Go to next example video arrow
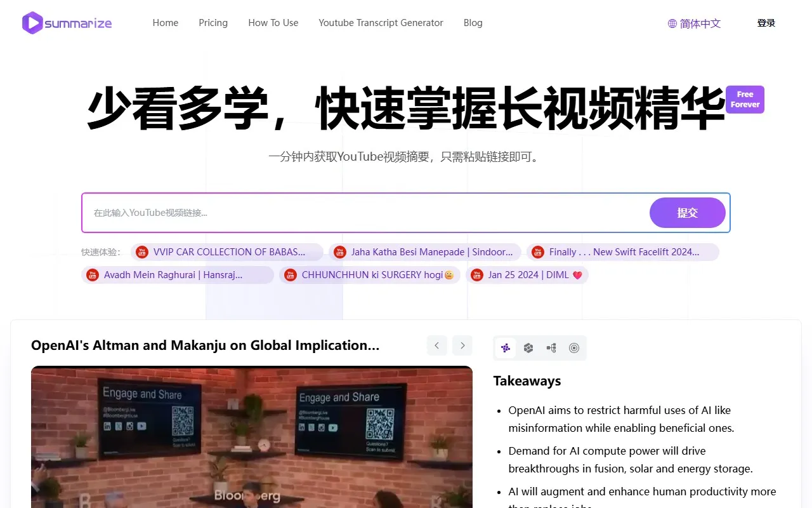 pyautogui.click(x=462, y=345)
